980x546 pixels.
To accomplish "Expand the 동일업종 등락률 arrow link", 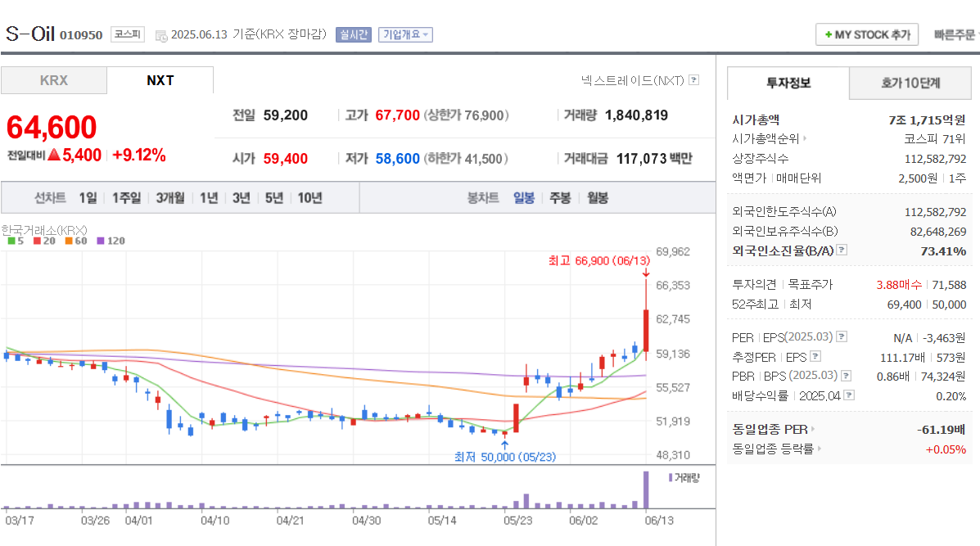I will point(820,449).
